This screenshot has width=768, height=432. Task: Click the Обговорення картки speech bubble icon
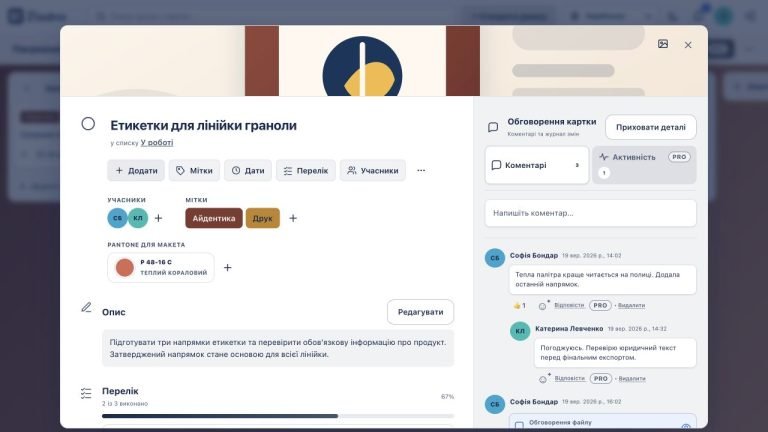pyautogui.click(x=493, y=127)
